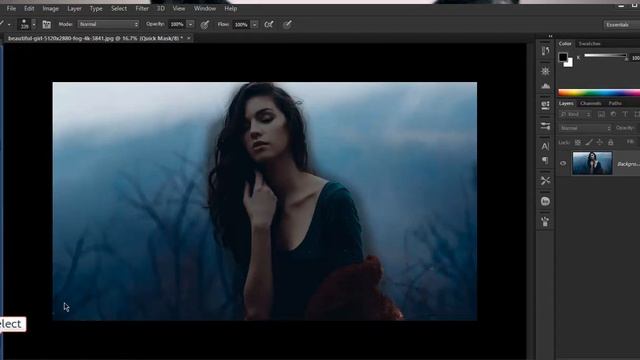
Task: Expand the collapsed panel dock arrows
Action: tap(550, 36)
